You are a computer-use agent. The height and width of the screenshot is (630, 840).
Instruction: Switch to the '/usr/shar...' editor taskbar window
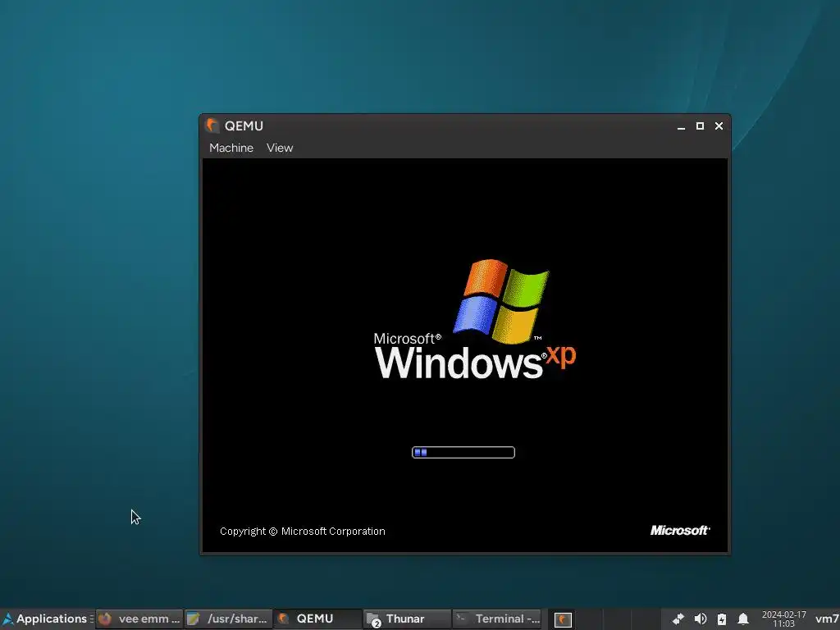click(x=228, y=619)
